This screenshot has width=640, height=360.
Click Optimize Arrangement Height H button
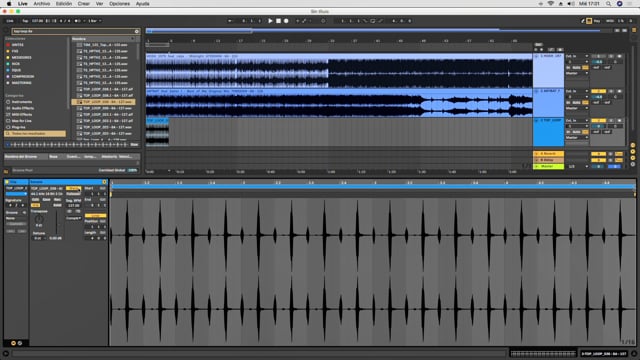pyautogui.click(x=617, y=31)
